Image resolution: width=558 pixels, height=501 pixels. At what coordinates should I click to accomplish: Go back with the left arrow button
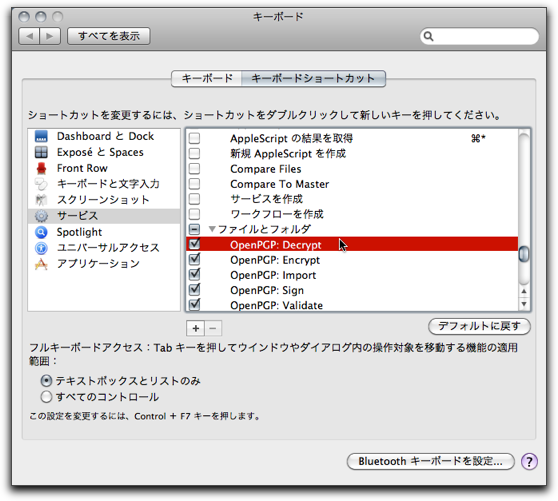coord(30,36)
